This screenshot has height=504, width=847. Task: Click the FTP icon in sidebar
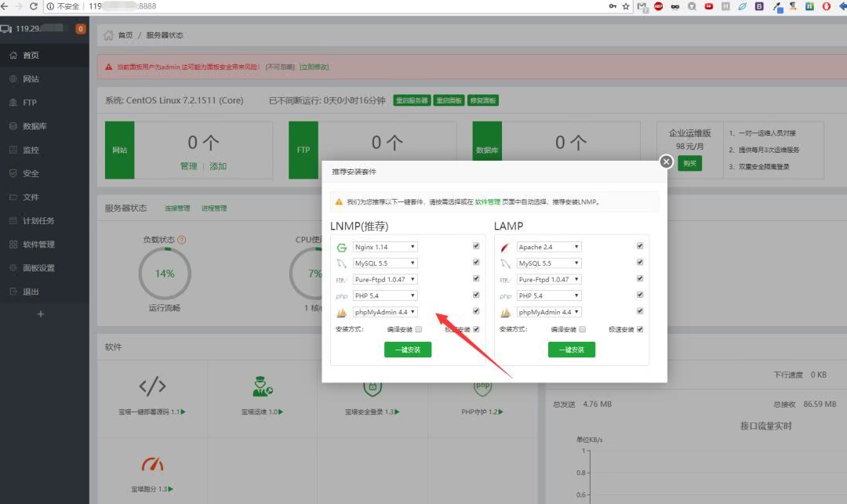(13, 103)
